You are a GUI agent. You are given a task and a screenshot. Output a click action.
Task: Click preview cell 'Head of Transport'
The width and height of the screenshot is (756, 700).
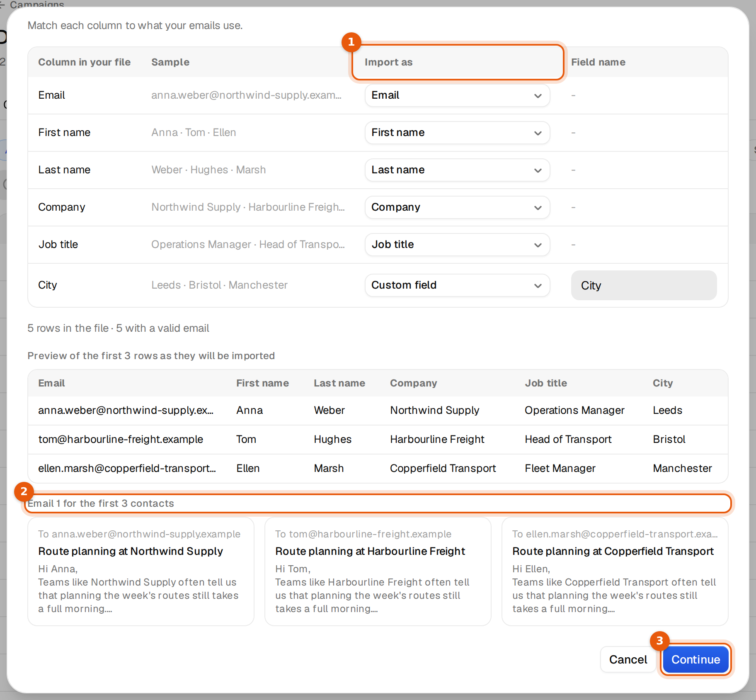[x=568, y=440]
